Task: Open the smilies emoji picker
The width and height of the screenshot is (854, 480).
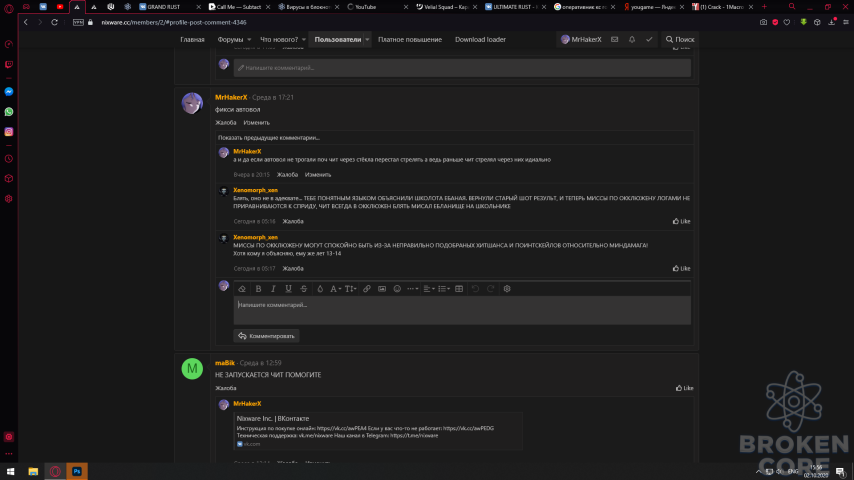Action: [397, 289]
